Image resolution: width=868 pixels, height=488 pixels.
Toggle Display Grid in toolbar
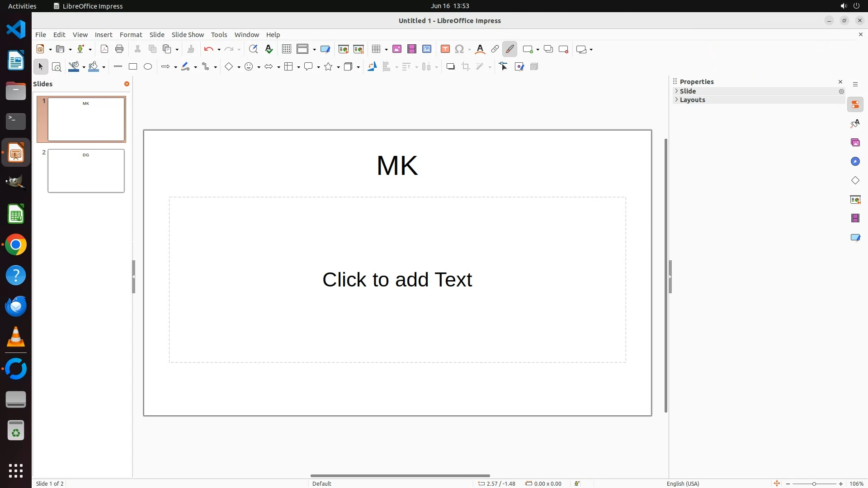(287, 49)
